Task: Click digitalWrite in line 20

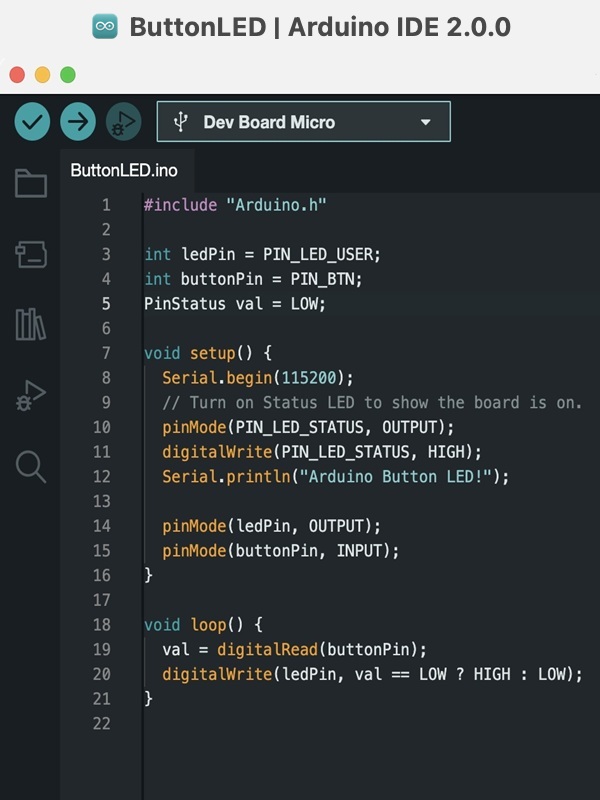Action: (217, 674)
